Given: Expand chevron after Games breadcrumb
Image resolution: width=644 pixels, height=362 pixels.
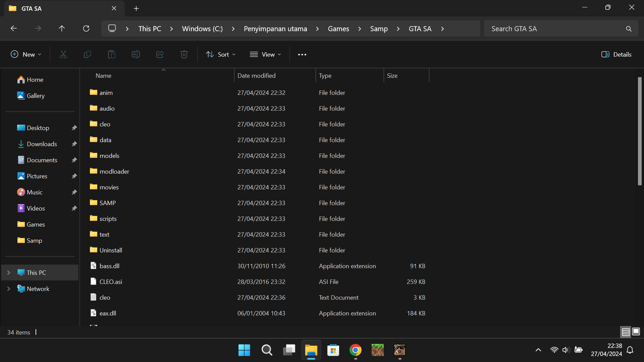Looking at the screenshot, I should tap(360, 29).
